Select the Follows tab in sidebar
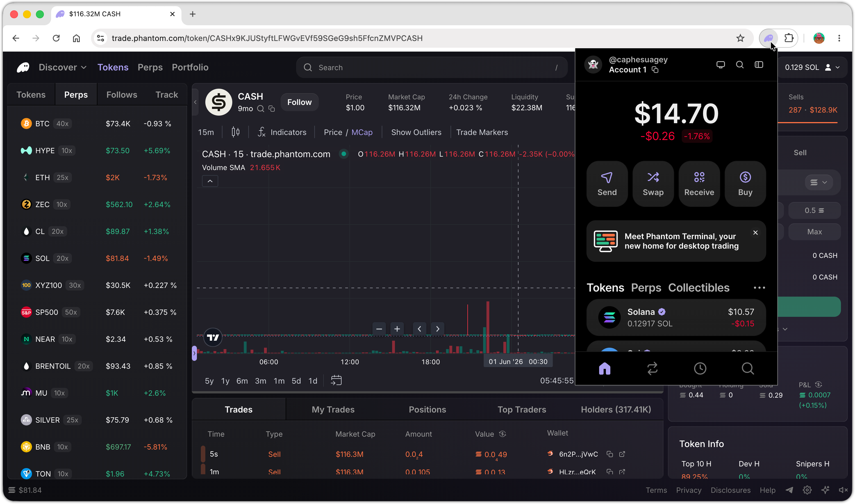This screenshot has height=504, width=855. [122, 94]
